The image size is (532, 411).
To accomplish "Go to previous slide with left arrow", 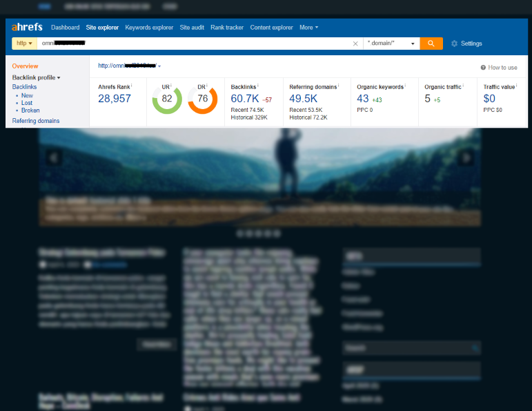I will coord(51,157).
